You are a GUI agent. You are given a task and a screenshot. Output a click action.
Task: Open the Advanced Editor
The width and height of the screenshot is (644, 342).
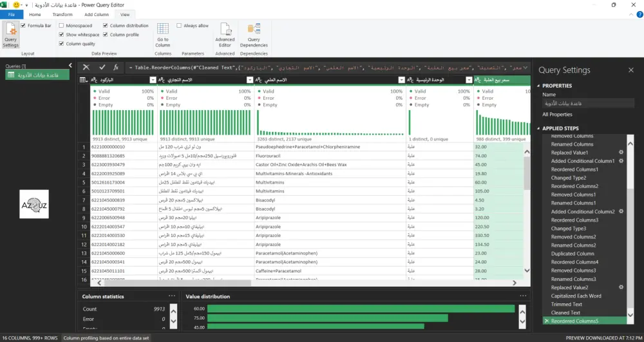[x=225, y=35]
